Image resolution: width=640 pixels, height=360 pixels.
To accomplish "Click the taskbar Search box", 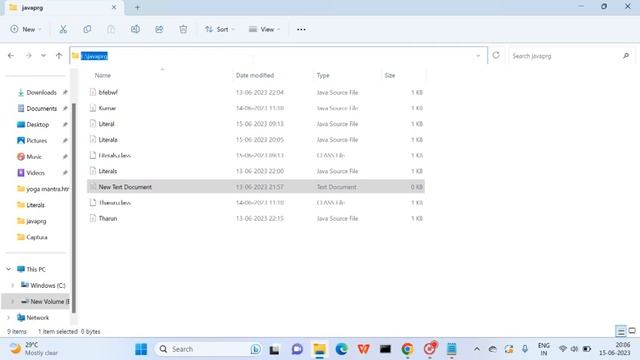I will (x=209, y=349).
